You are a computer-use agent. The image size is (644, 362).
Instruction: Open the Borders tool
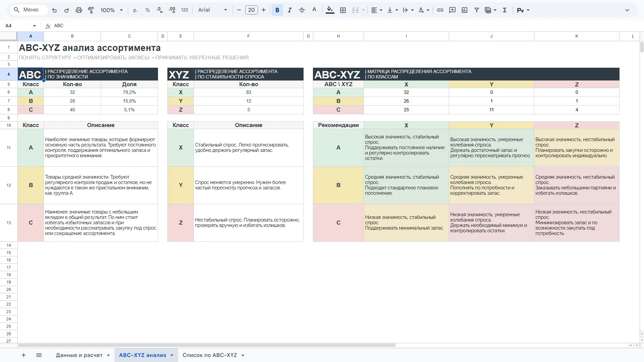click(343, 10)
